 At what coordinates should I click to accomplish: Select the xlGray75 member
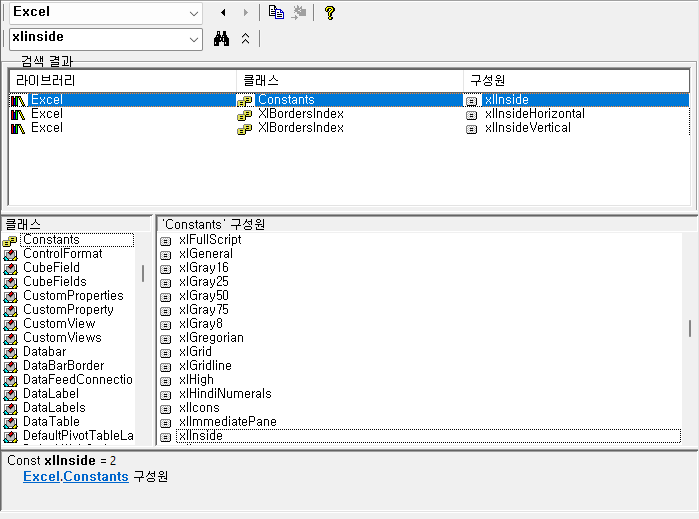203,309
